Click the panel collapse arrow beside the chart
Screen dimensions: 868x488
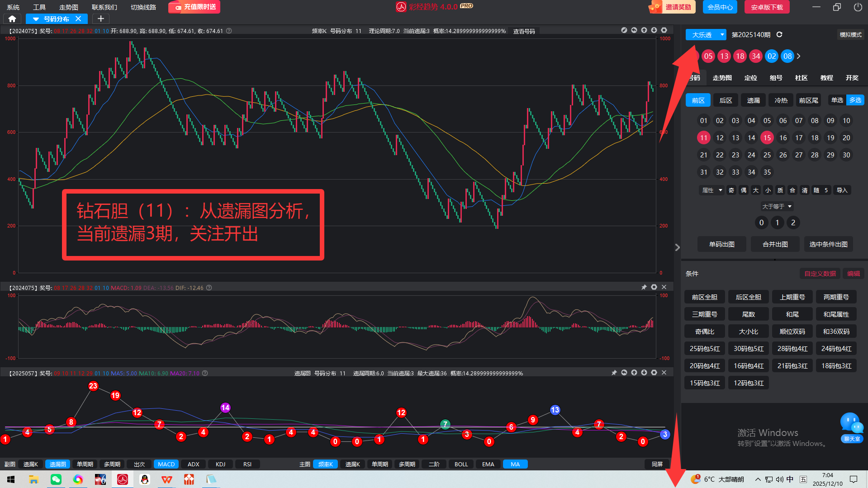[x=677, y=247]
